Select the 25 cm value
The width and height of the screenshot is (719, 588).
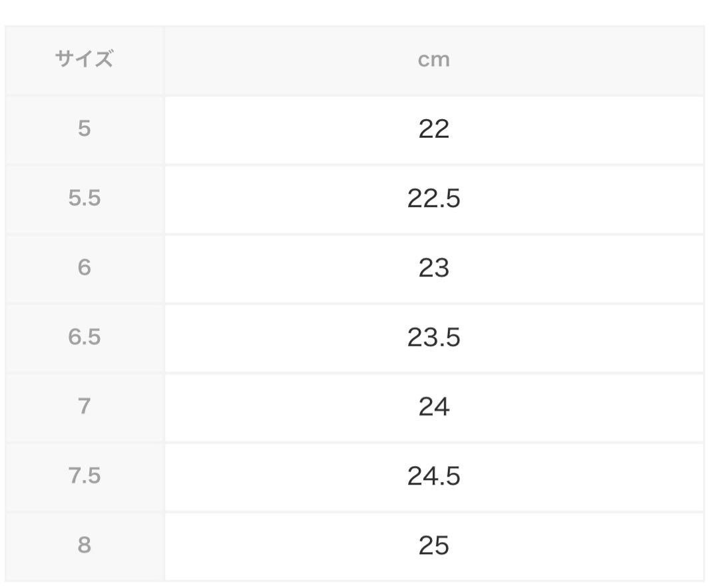(434, 547)
